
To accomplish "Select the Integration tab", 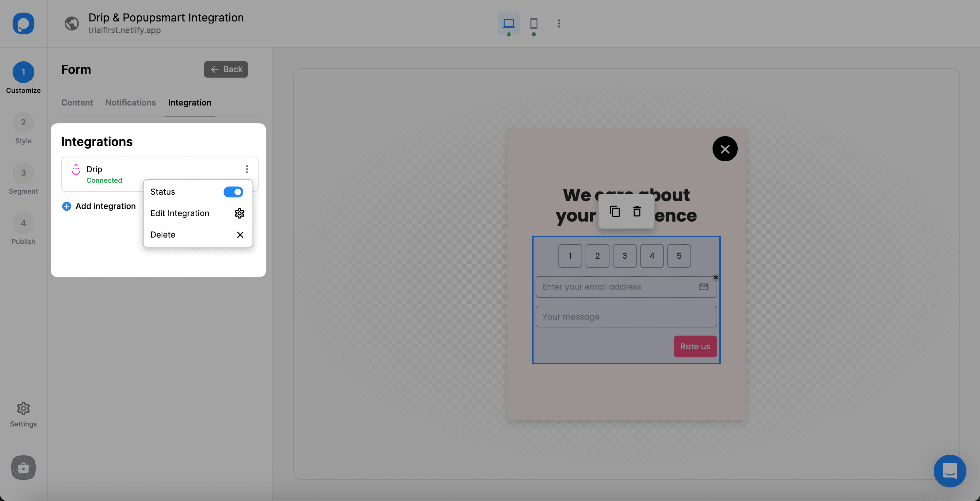I will click(190, 102).
